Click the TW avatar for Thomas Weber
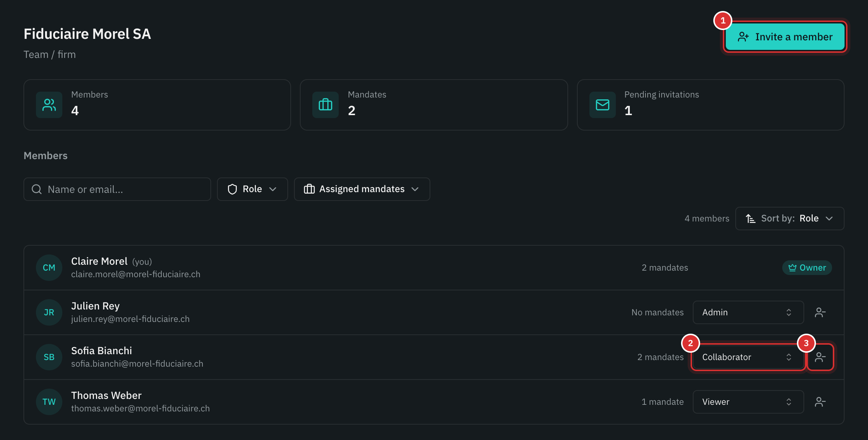868x440 pixels. pyautogui.click(x=49, y=402)
